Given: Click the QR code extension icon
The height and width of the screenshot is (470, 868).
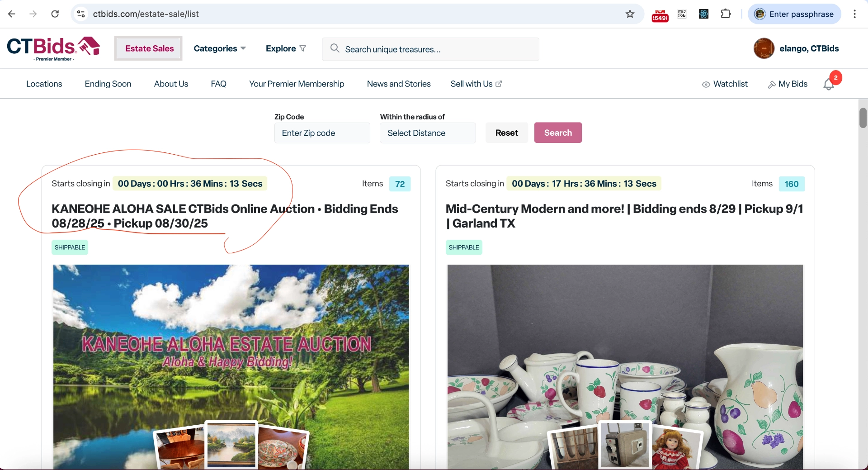Looking at the screenshot, I should click(682, 14).
